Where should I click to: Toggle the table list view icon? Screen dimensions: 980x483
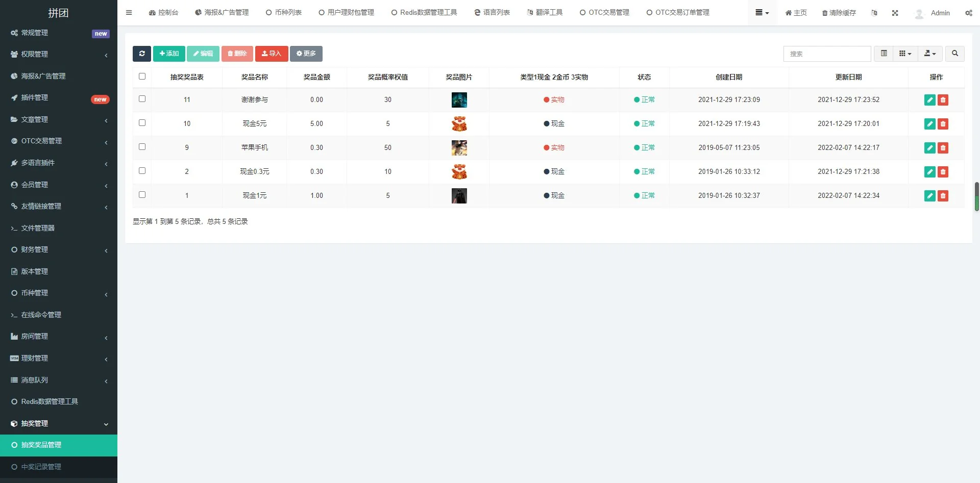point(884,54)
